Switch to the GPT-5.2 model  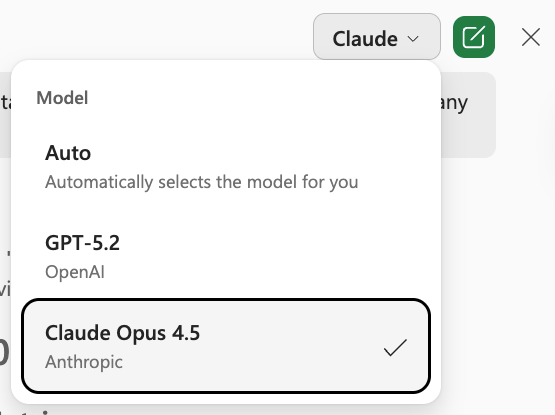pos(226,257)
